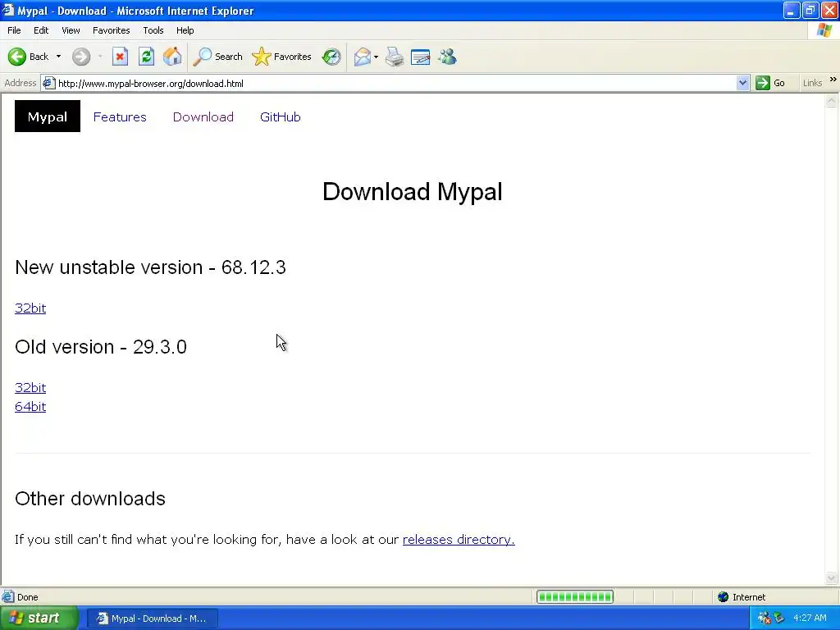Open the Edit menu

tap(41, 30)
